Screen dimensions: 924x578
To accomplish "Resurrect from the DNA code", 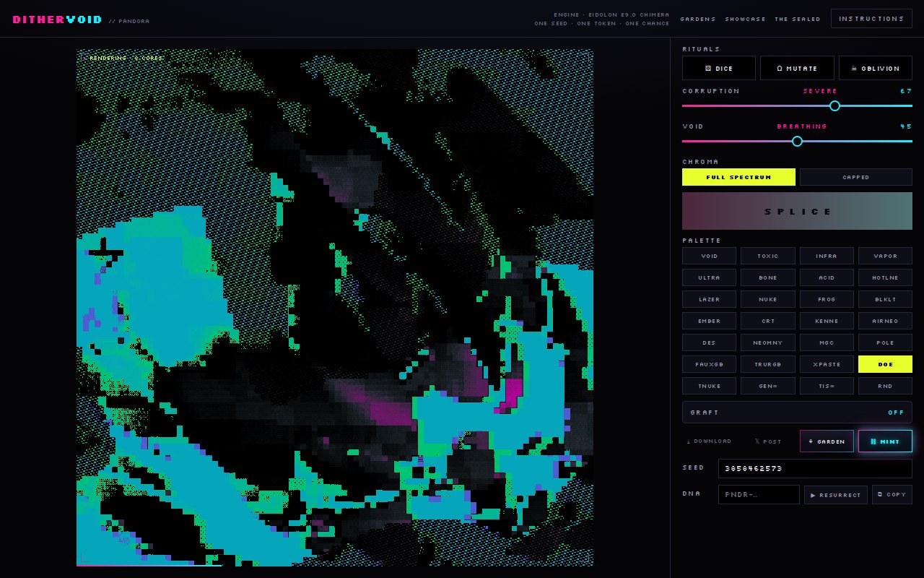I will click(836, 495).
